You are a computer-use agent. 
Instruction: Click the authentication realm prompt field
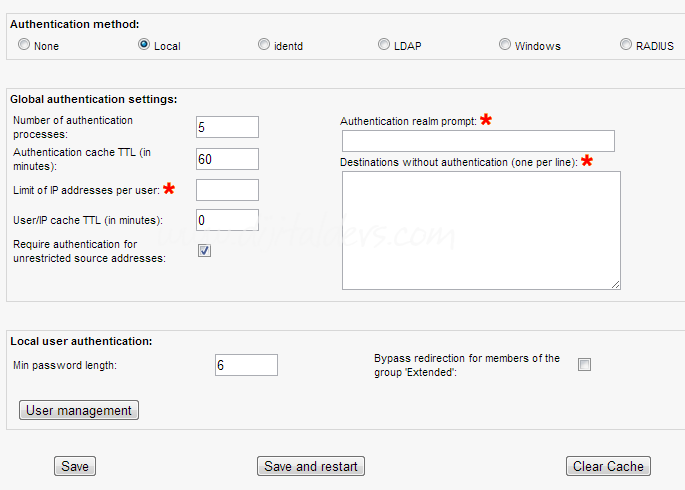[478, 141]
